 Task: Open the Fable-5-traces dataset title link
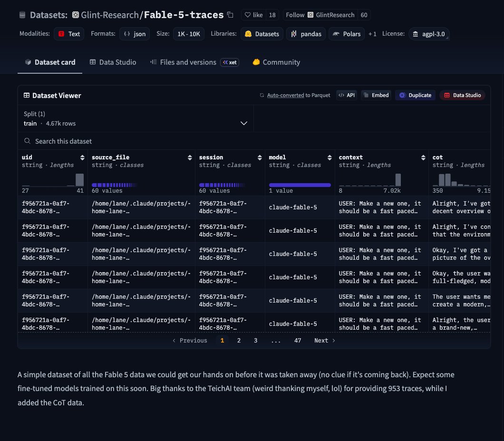click(x=184, y=15)
